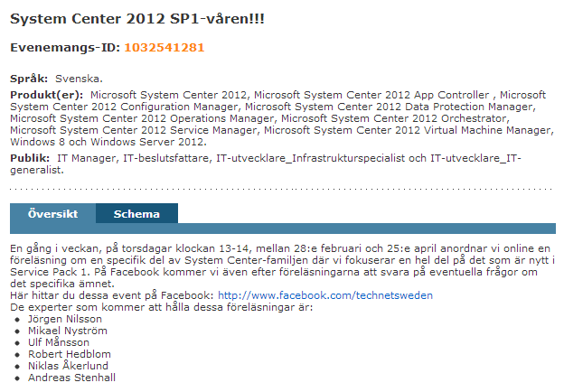Click the paragraph starting 'En gång i veckan'
Screen dimensions: 564x392
click(x=271, y=259)
